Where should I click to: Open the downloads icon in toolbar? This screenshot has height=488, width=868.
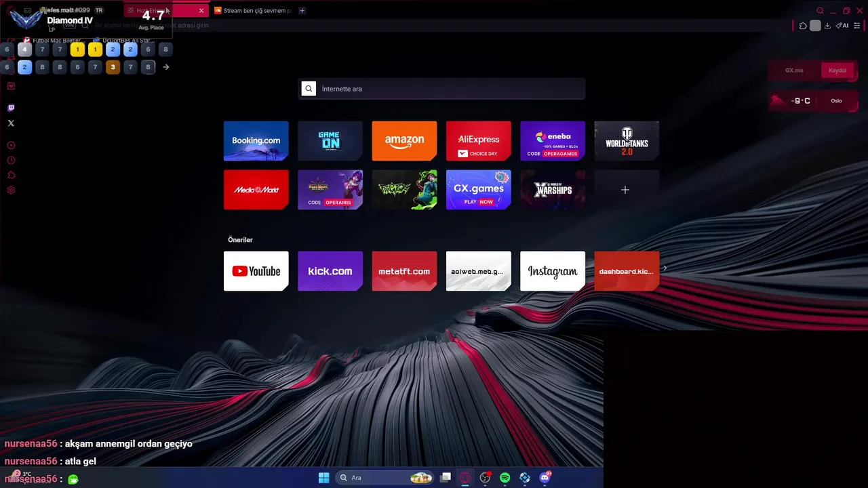pyautogui.click(x=827, y=26)
